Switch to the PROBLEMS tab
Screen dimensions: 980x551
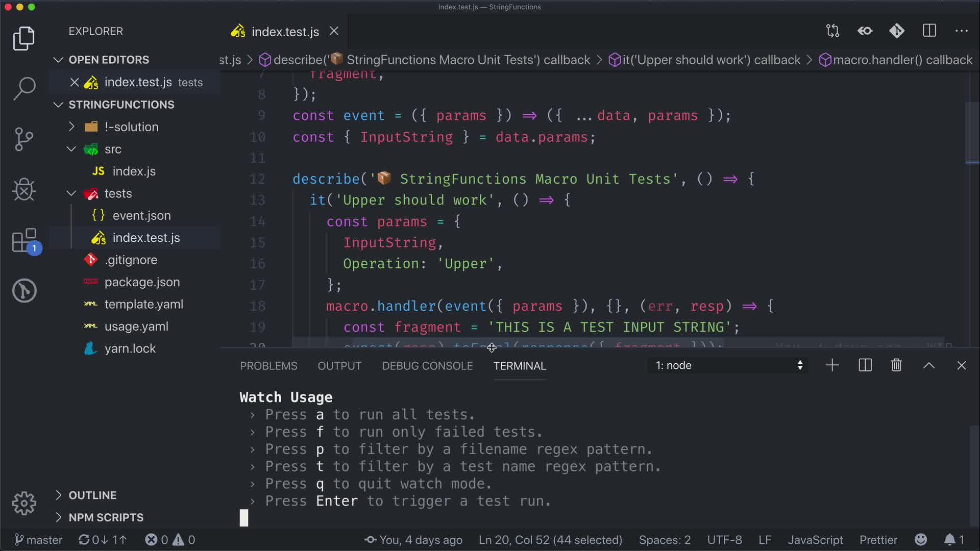click(268, 366)
